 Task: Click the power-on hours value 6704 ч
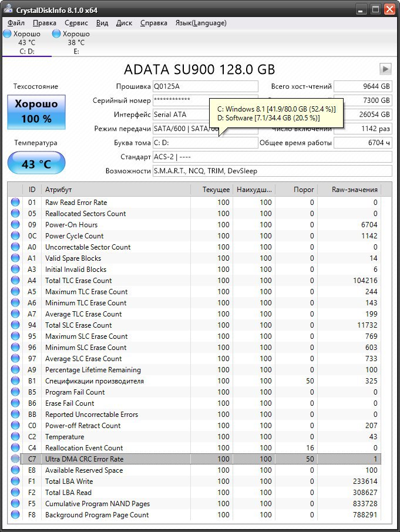[363, 143]
